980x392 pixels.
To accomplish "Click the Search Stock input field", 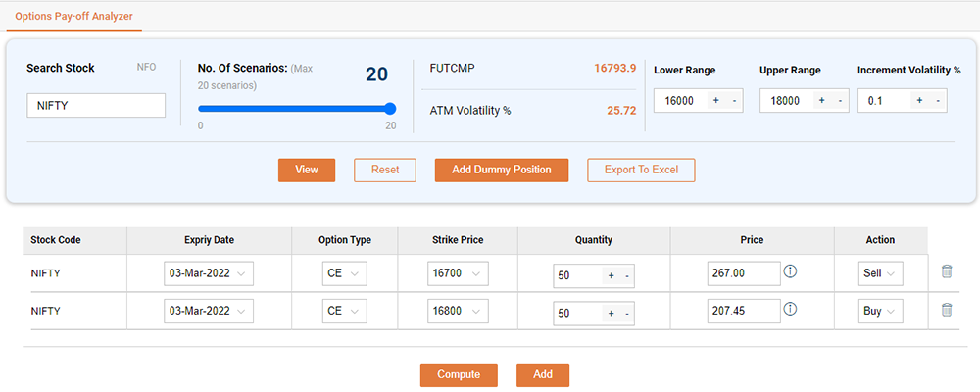I will (96, 106).
